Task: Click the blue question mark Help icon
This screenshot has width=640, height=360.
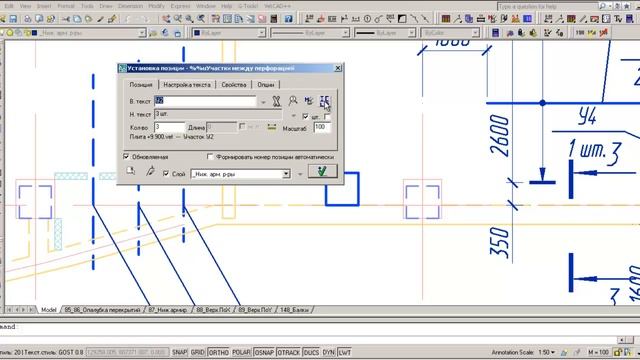Action: [x=289, y=19]
